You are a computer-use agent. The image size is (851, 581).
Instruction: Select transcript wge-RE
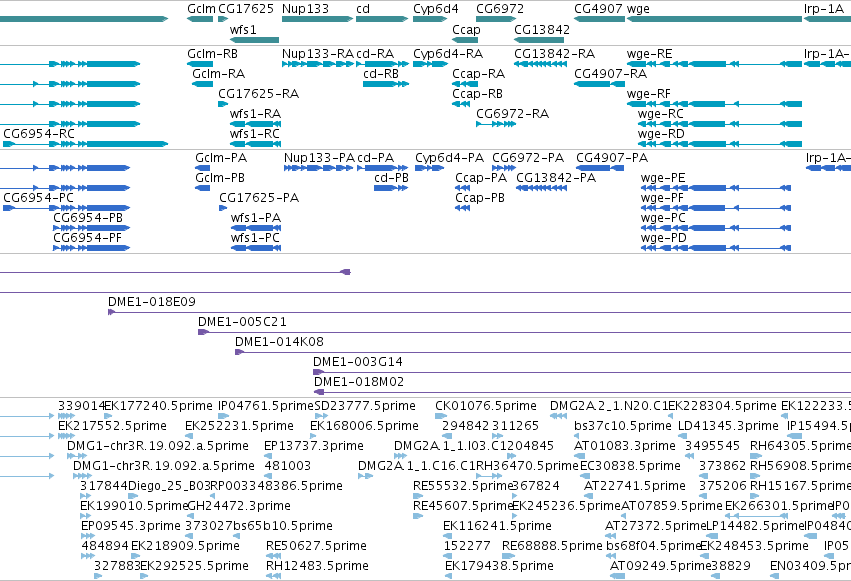point(650,54)
